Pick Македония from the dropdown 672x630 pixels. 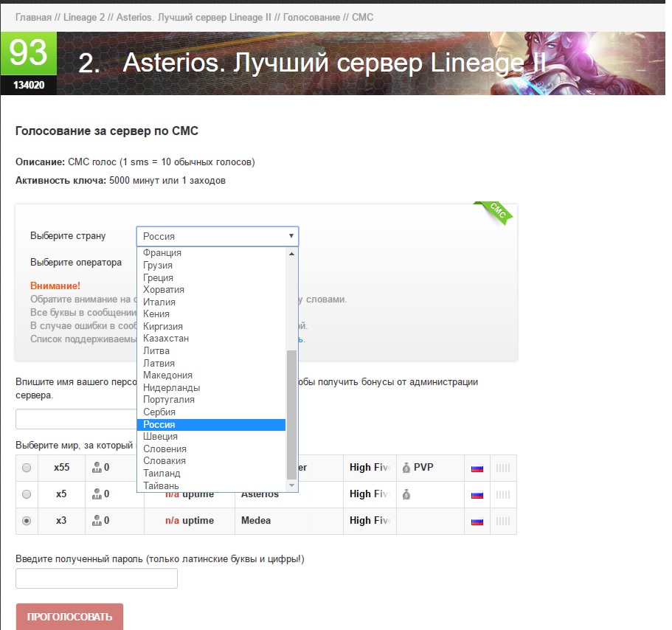coord(211,375)
